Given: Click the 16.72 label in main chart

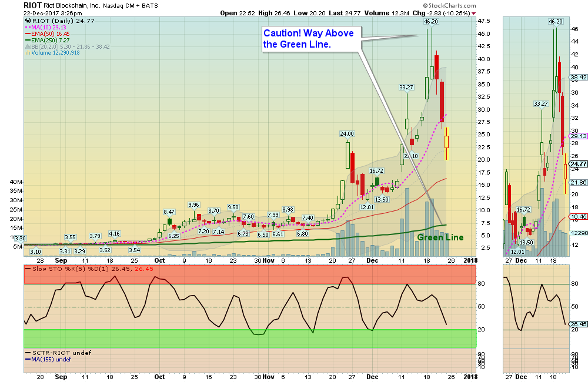Looking at the screenshot, I should [x=376, y=171].
